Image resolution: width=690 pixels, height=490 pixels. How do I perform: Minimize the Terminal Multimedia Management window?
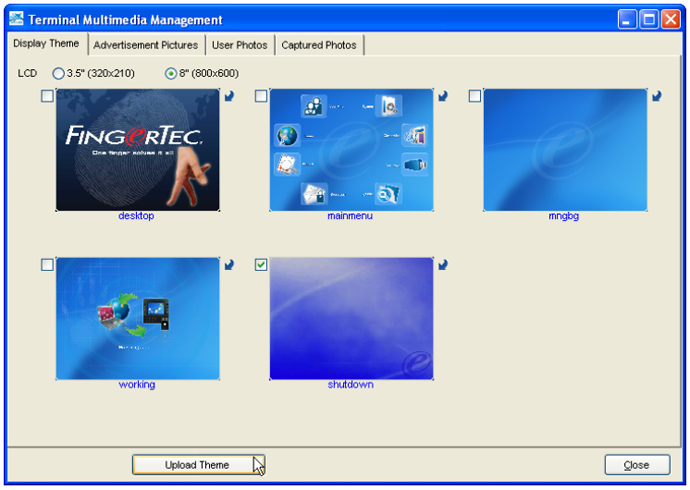627,19
